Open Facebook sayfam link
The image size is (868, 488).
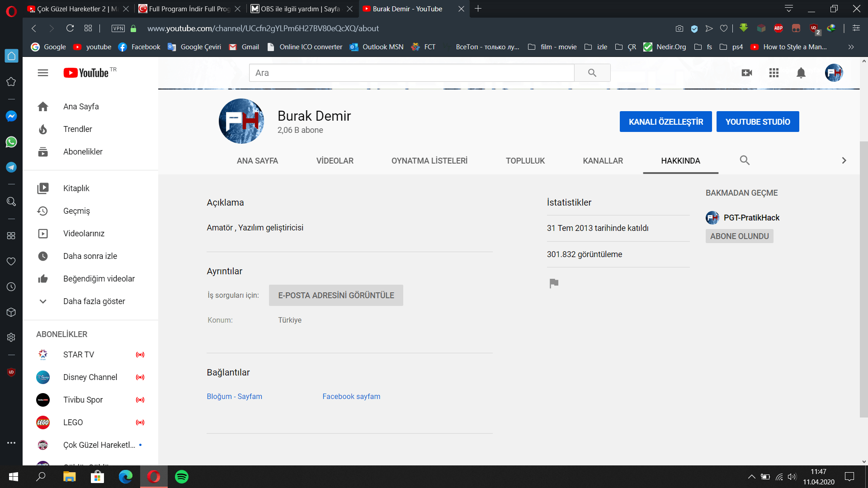coord(351,396)
